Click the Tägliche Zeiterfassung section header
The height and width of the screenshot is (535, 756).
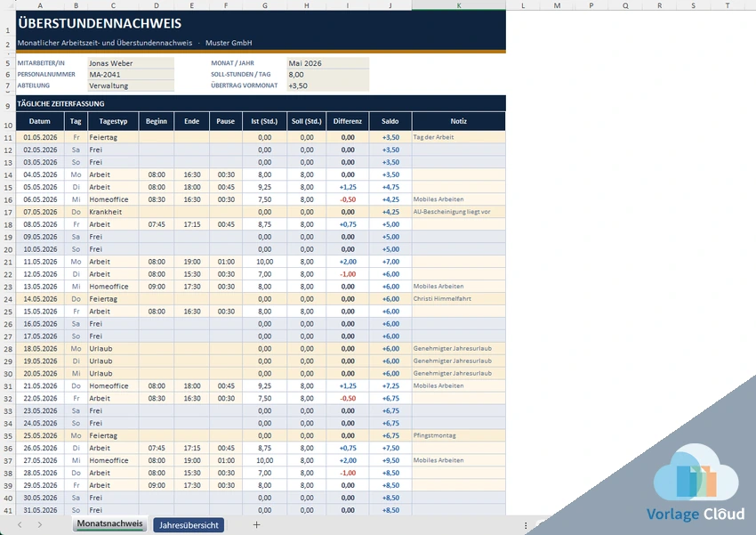(261, 104)
